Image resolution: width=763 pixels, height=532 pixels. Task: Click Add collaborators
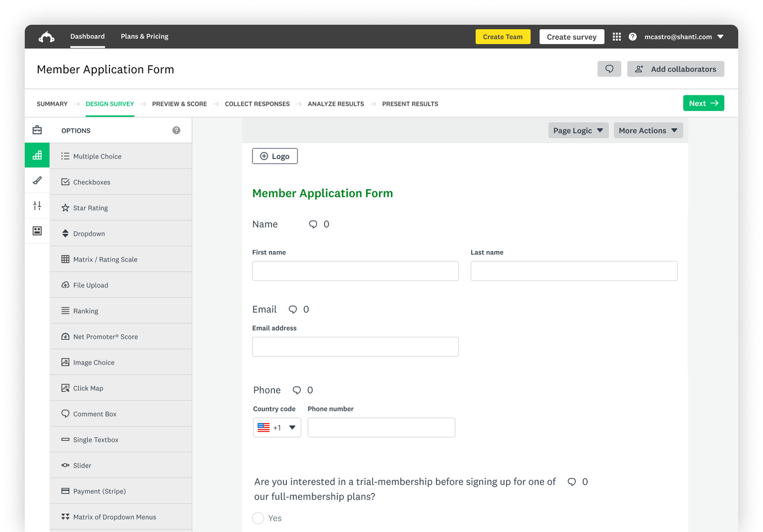pos(675,68)
